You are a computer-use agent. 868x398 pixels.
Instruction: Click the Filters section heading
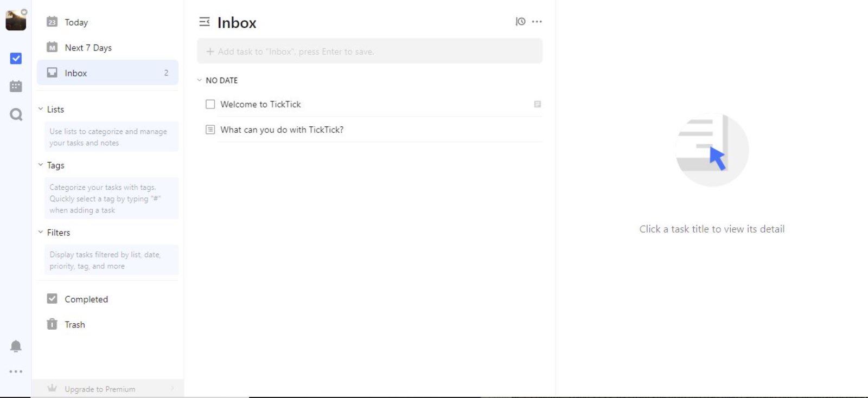59,233
